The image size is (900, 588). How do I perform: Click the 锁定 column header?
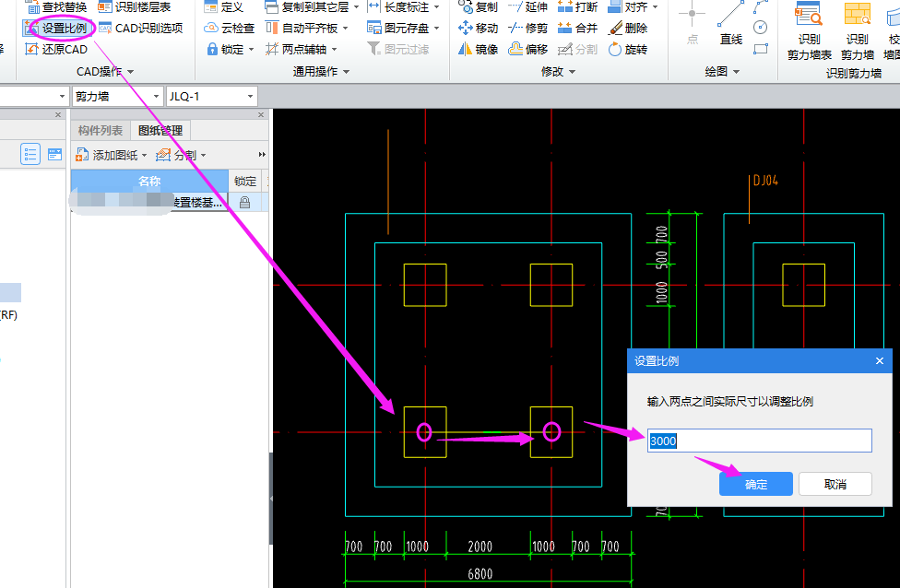[245, 182]
